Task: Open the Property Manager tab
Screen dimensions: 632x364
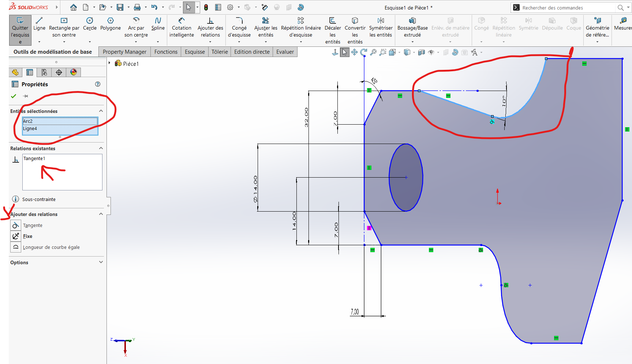Action: (x=124, y=52)
